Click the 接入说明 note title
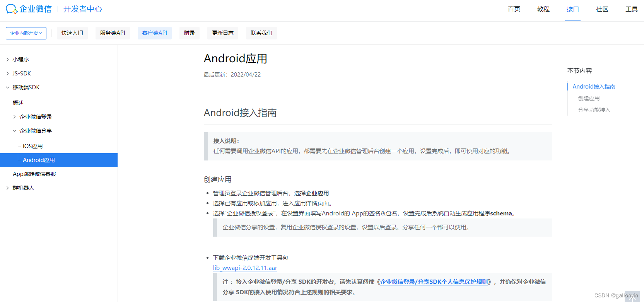 pyautogui.click(x=226, y=141)
